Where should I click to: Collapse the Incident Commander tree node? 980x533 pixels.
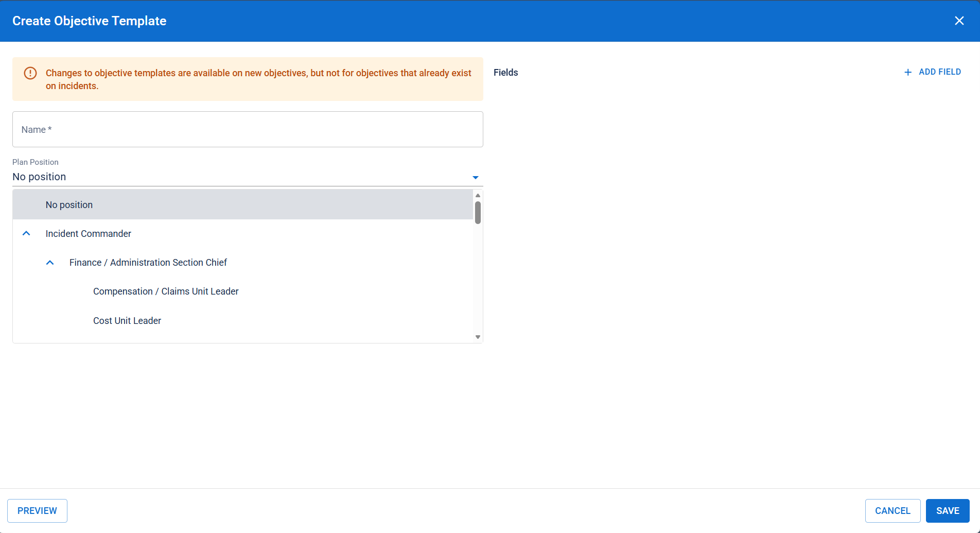[x=26, y=234]
